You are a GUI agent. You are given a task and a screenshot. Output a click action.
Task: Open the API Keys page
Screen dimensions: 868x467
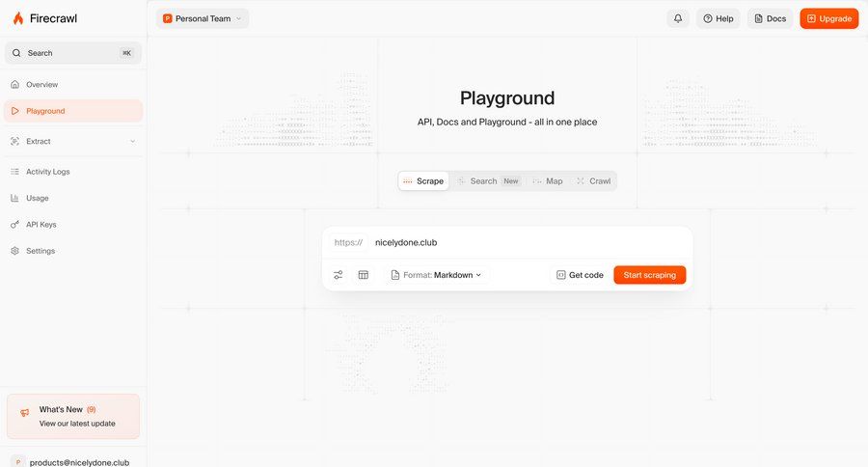(41, 225)
